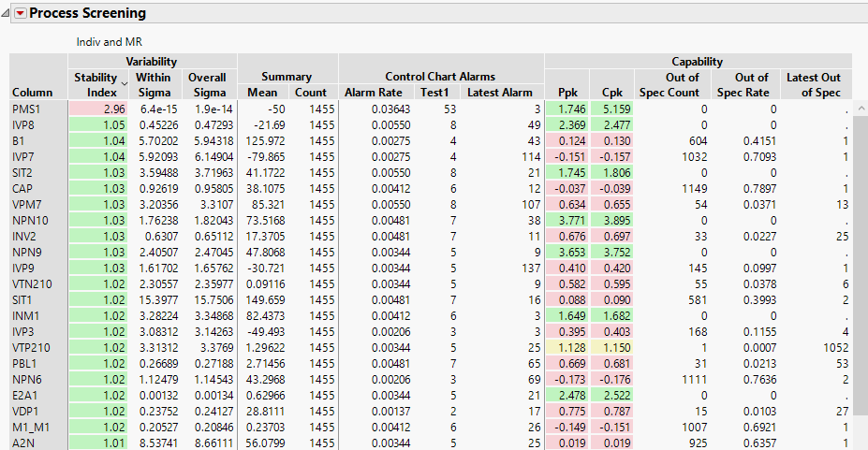The height and width of the screenshot is (450, 868).
Task: Select the Overall Sigma column header
Action: coord(207,84)
